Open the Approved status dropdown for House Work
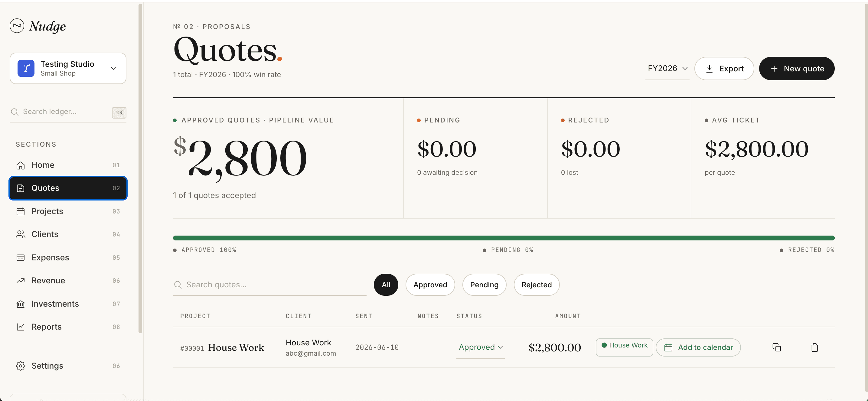Screen dimensions: 868x401 480,347
